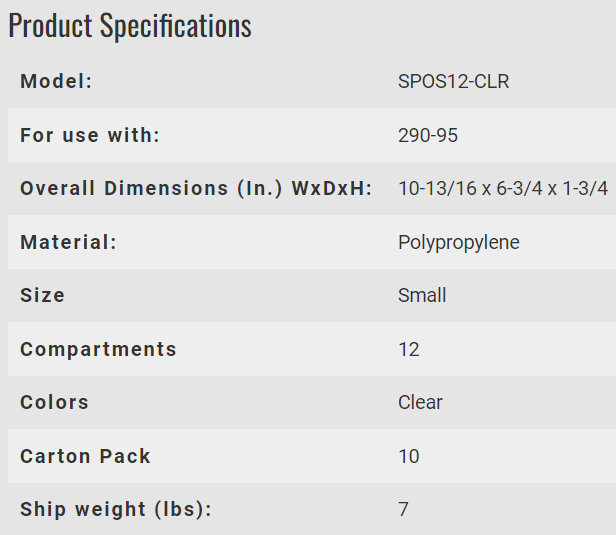Screen dimensions: 616x535
Task: Select the Overall Dimensions label
Action: 196,189
